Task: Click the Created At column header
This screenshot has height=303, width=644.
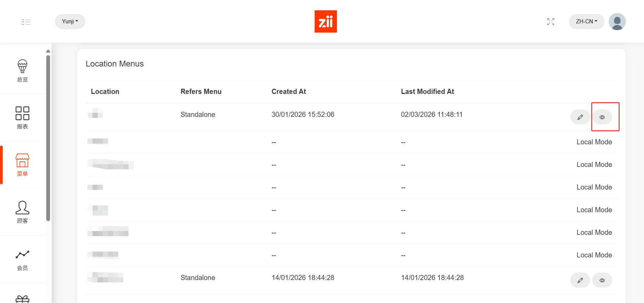Action: (289, 92)
